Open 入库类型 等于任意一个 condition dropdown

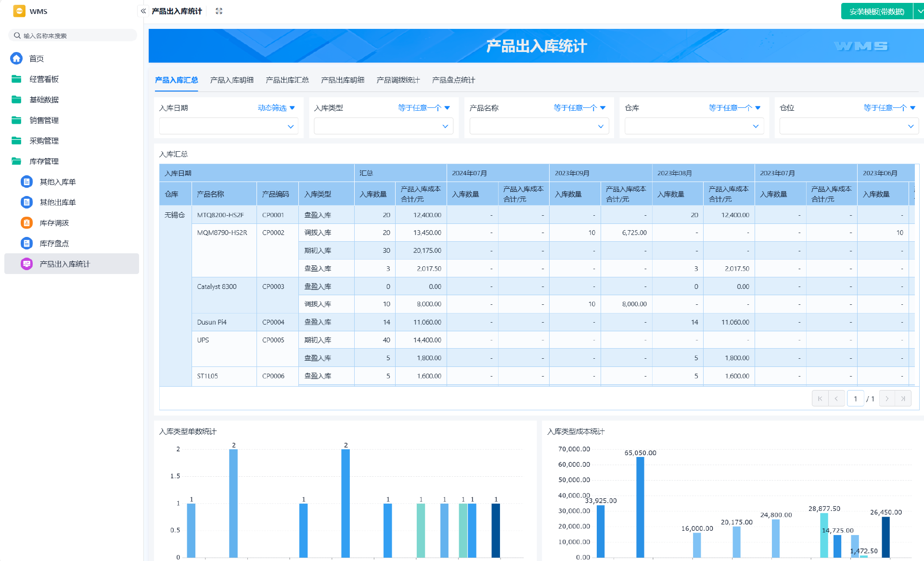pos(423,108)
